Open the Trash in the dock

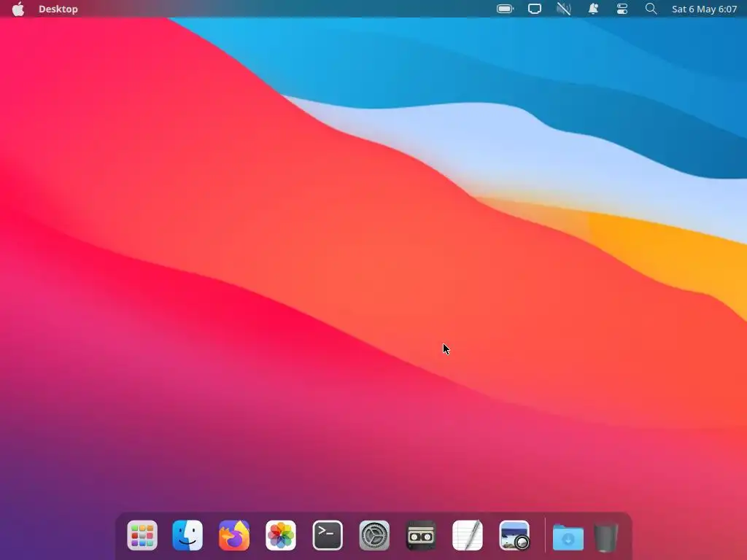tap(606, 537)
